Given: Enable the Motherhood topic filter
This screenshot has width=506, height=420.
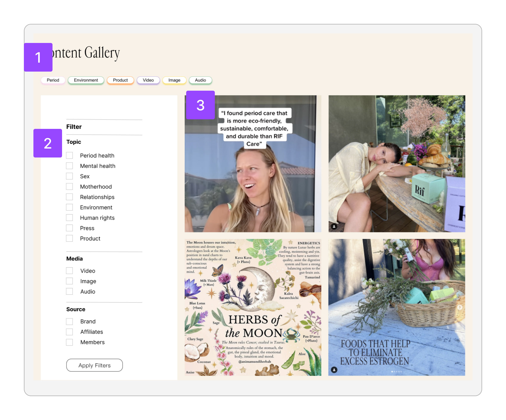Looking at the screenshot, I should [70, 187].
